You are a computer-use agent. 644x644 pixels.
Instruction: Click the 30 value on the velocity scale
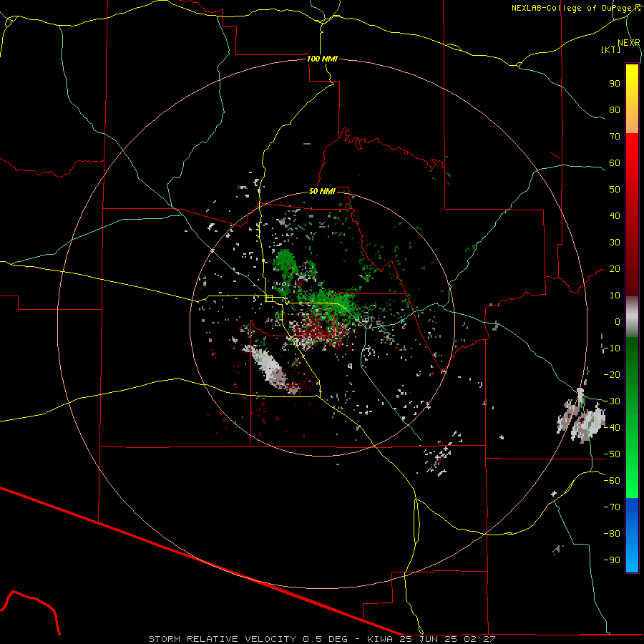(x=615, y=243)
